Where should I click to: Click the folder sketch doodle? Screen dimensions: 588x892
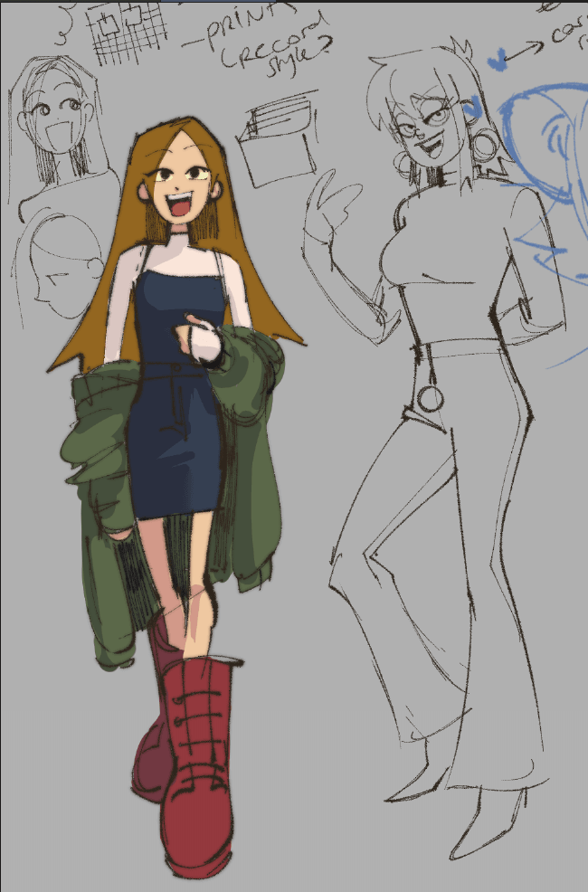(278, 139)
